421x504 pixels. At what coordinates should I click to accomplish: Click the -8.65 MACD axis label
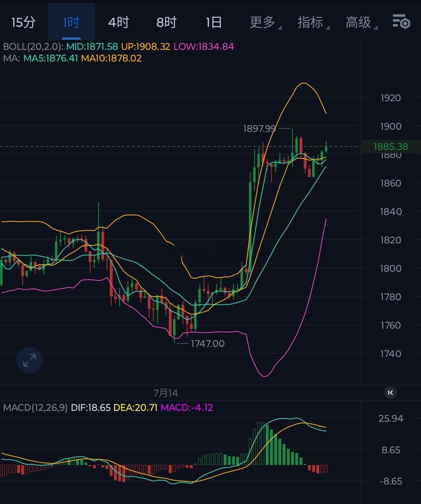pos(391,481)
